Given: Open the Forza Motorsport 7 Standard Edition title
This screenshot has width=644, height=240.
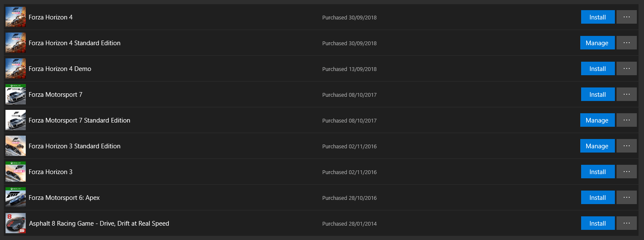Looking at the screenshot, I should tap(79, 120).
